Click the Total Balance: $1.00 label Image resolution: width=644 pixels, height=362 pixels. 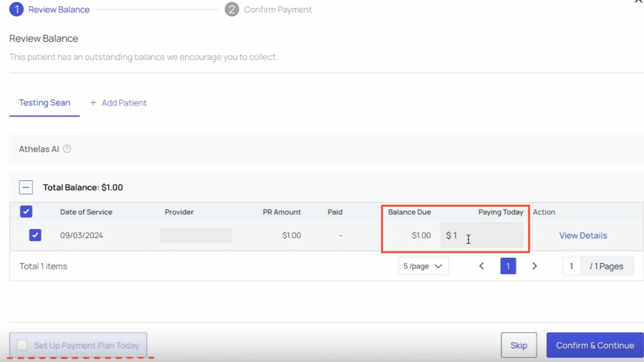click(83, 187)
